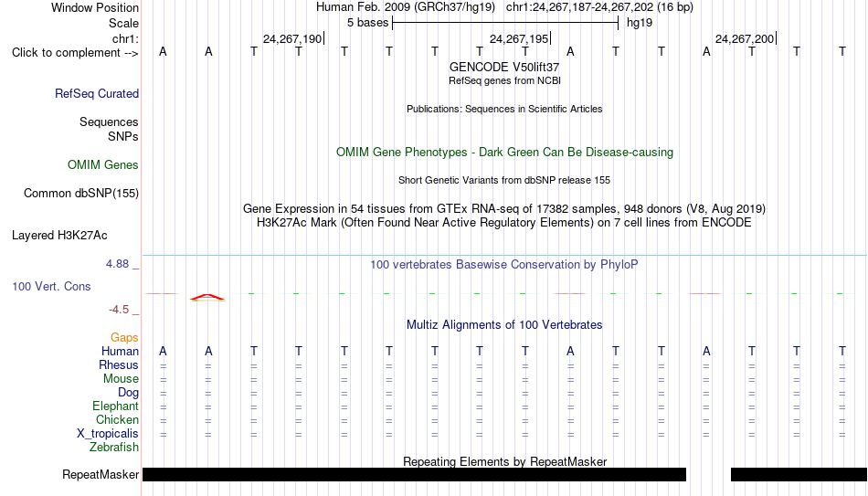Select the Mouse species label
868x496 pixels.
tap(121, 379)
